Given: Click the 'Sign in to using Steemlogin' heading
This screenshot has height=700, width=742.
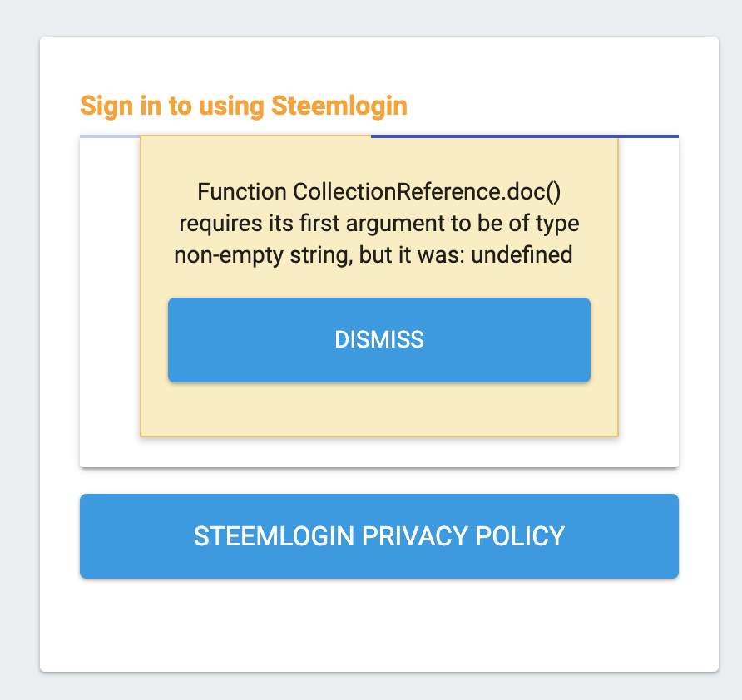Looking at the screenshot, I should (x=243, y=106).
